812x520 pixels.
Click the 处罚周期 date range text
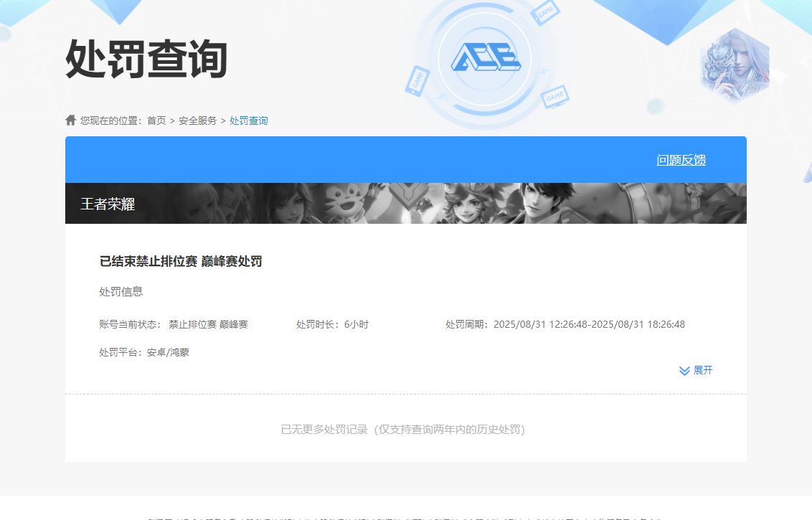pyautogui.click(x=565, y=323)
